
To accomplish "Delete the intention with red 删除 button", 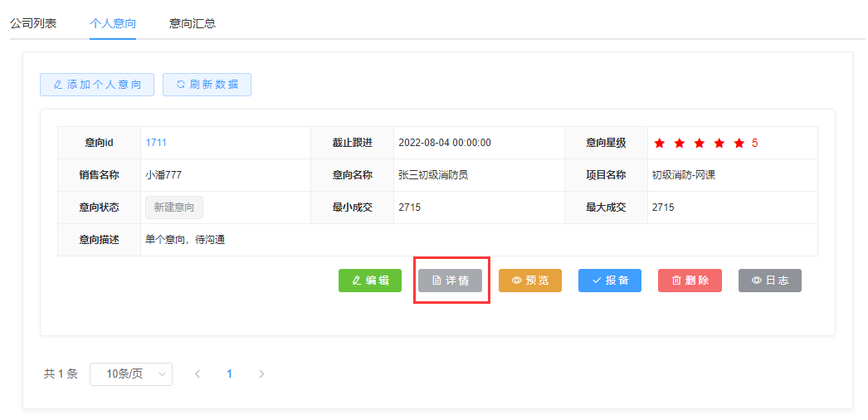I will tap(690, 281).
